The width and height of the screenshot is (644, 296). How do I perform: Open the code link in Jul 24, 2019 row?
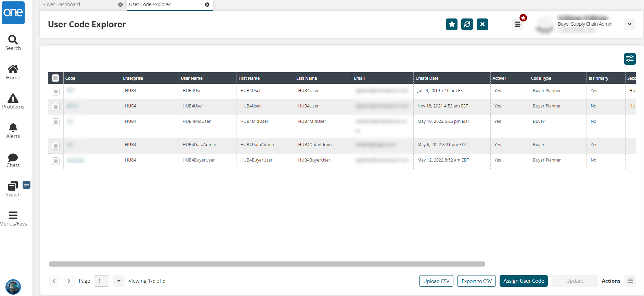pyautogui.click(x=70, y=90)
